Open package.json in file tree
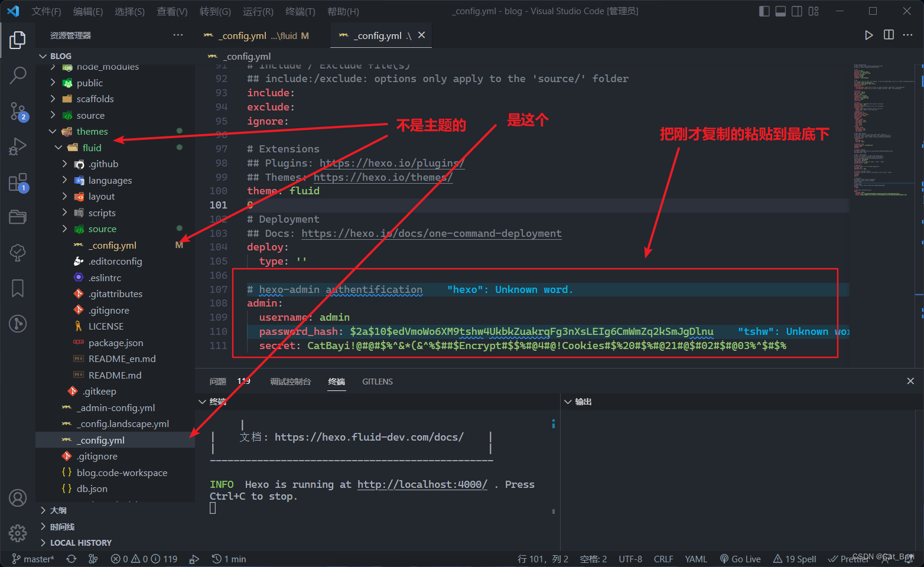This screenshot has height=567, width=924. (116, 343)
